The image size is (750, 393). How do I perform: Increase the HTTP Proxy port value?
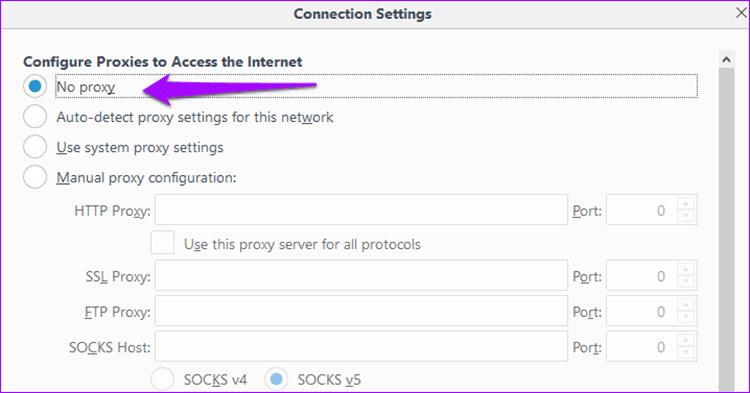pos(686,204)
